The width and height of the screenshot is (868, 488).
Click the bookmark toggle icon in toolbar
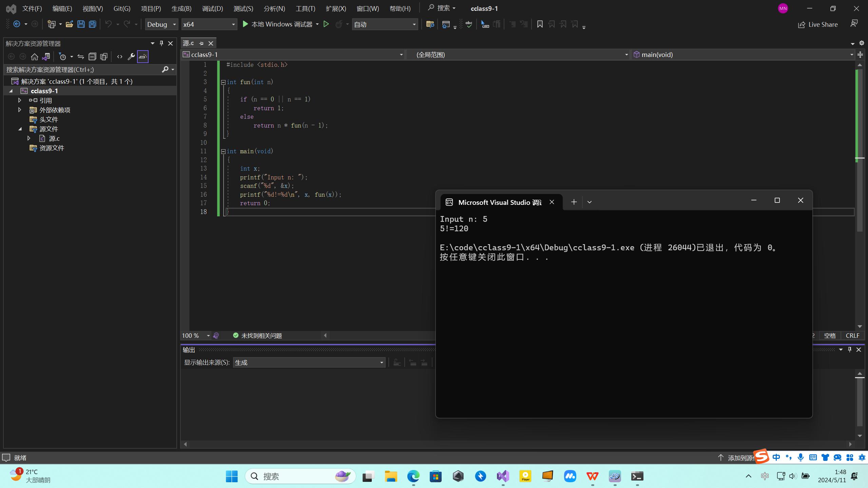click(540, 24)
